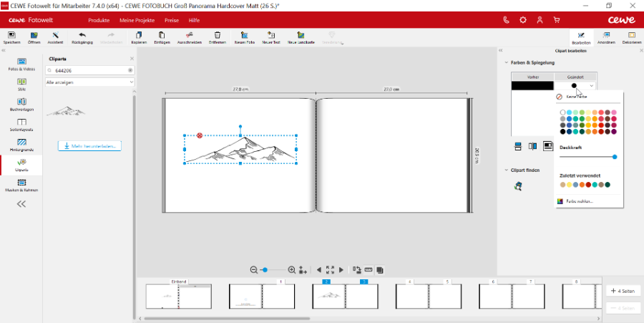Click the Clipart finden search icon

518,186
